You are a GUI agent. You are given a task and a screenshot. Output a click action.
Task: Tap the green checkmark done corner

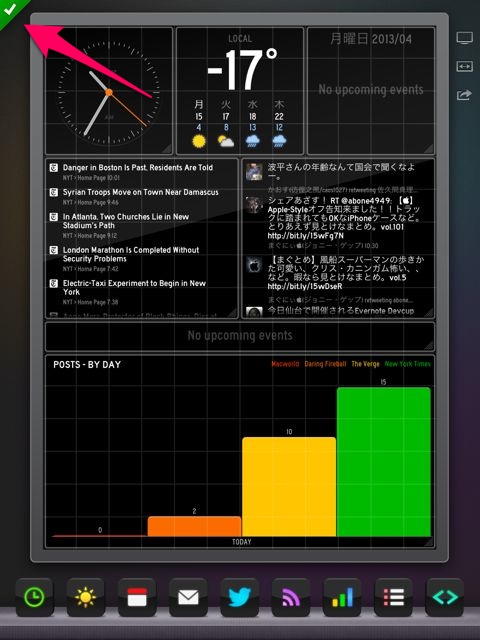(x=10, y=10)
